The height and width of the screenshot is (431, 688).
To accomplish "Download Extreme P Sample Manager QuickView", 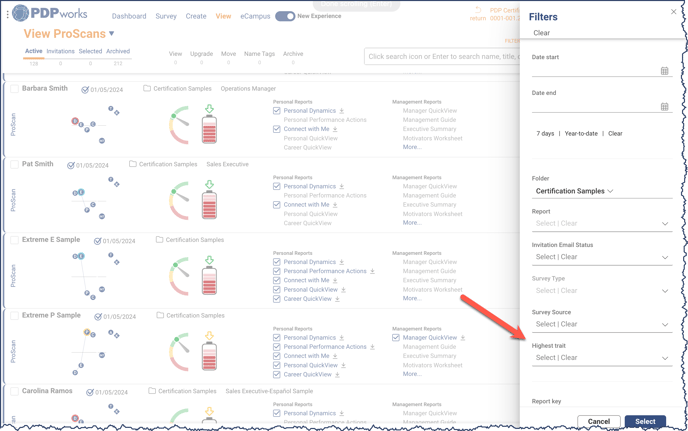I will [462, 338].
